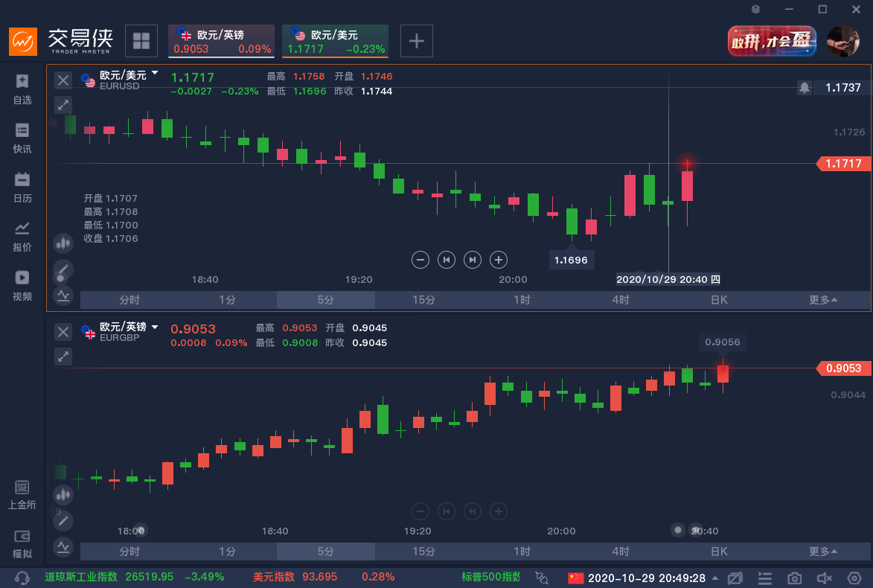Select the drawing pencil tool on EURUSD chart
The width and height of the screenshot is (873, 588).
[x=63, y=269]
